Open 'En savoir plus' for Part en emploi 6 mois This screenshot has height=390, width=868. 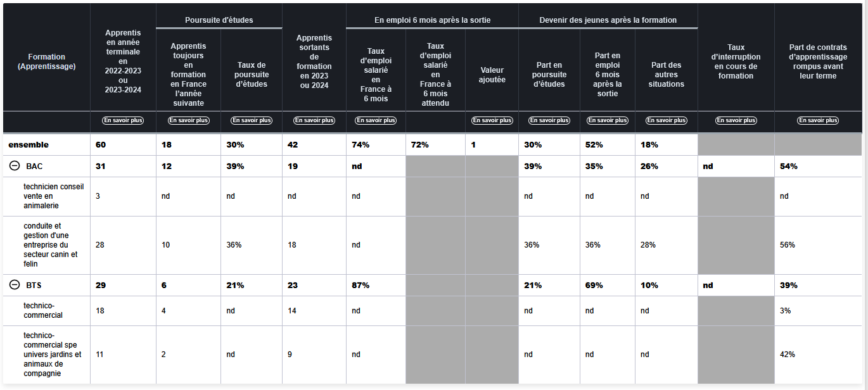click(608, 120)
